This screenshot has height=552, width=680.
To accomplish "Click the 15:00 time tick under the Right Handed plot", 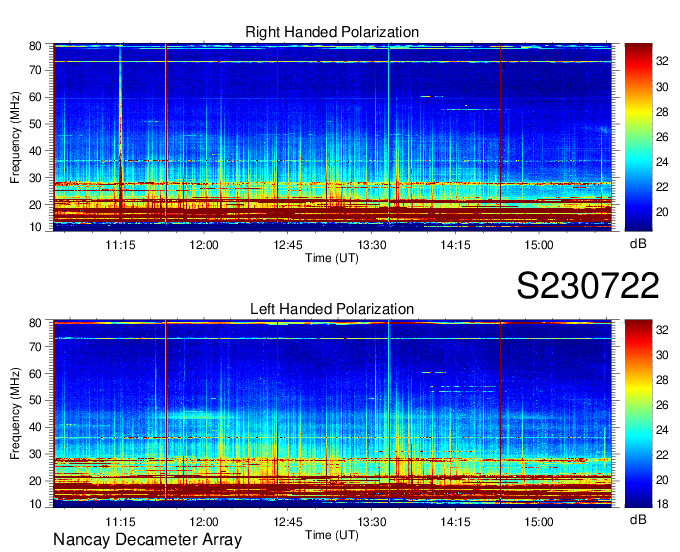I will (x=539, y=245).
